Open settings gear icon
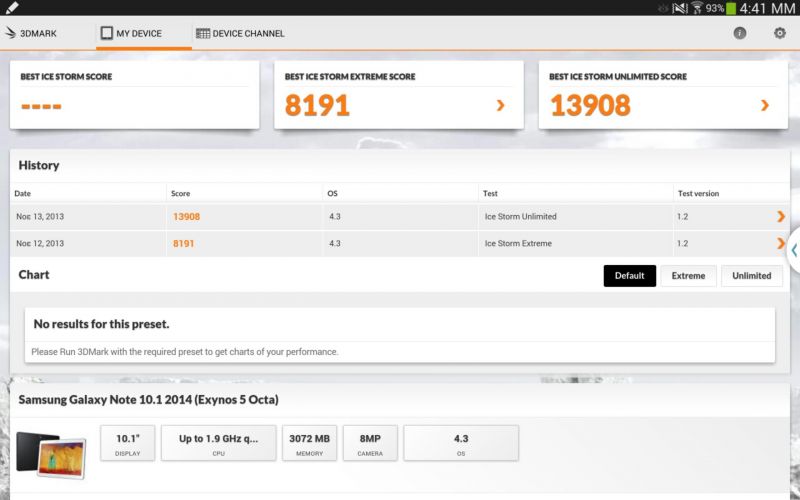The image size is (800, 500). pyautogui.click(x=780, y=33)
